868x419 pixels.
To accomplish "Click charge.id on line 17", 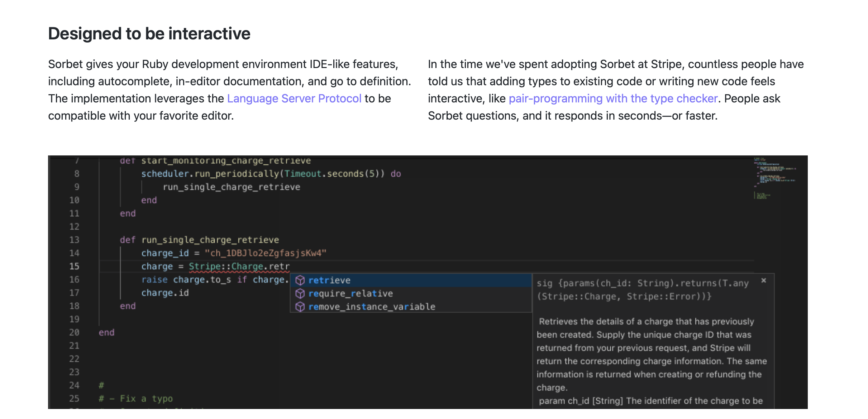I will click(166, 293).
